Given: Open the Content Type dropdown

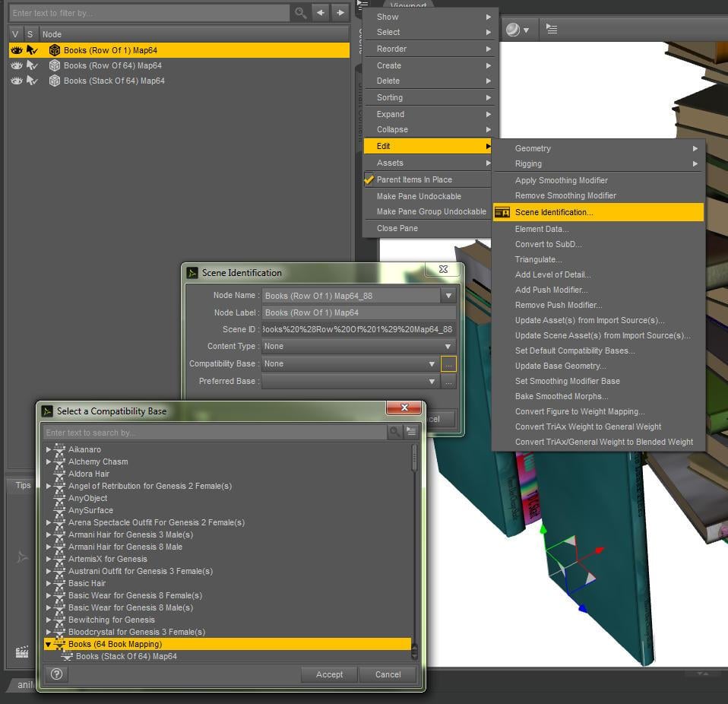Looking at the screenshot, I should (x=358, y=346).
